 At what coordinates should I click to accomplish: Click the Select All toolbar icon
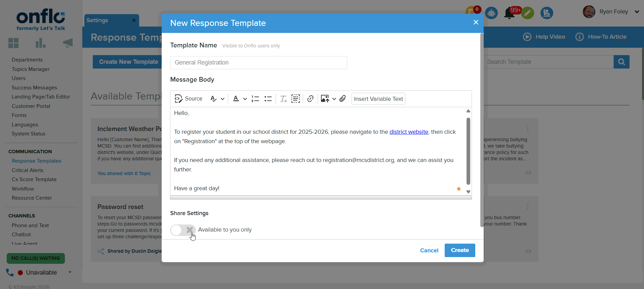click(295, 99)
